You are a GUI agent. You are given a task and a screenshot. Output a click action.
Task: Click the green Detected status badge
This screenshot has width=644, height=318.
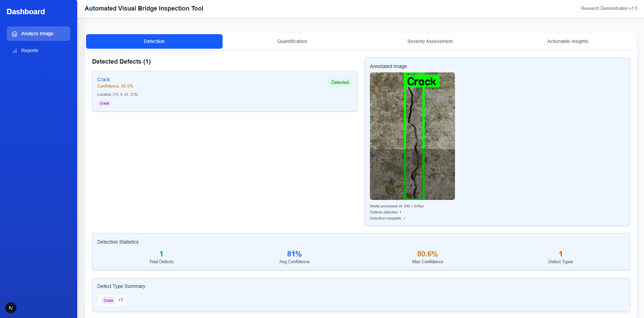(x=340, y=82)
